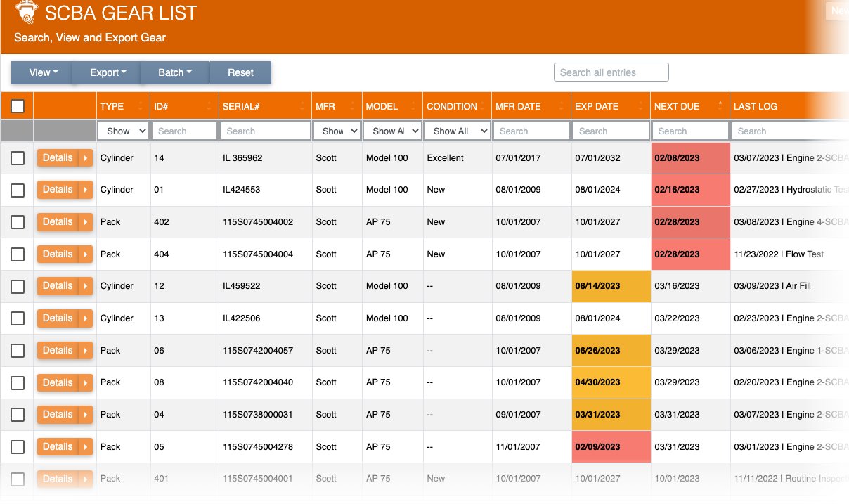Screen dimensions: 849x504
Task: Click the Details arrow icon for Cylinder 13
Action: coord(86,318)
